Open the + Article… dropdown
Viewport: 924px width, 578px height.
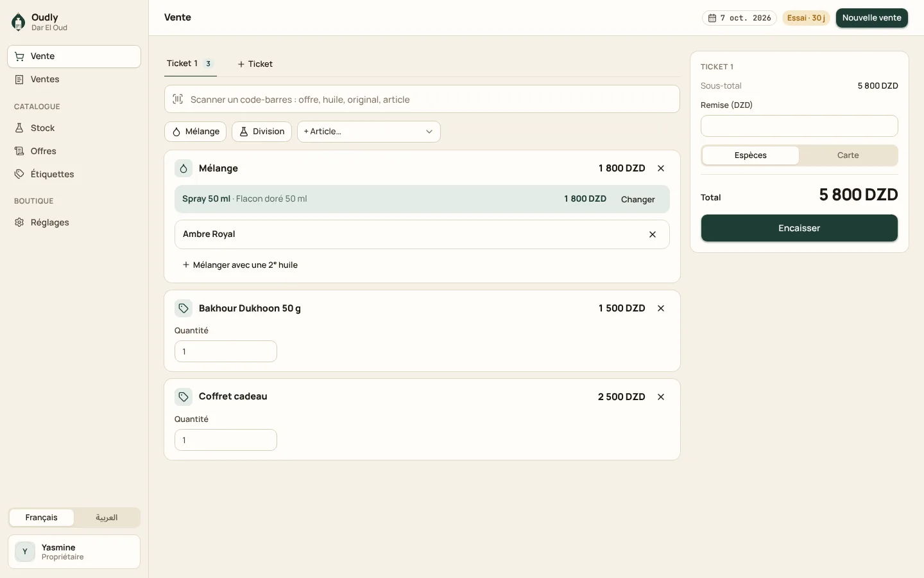[x=369, y=132]
